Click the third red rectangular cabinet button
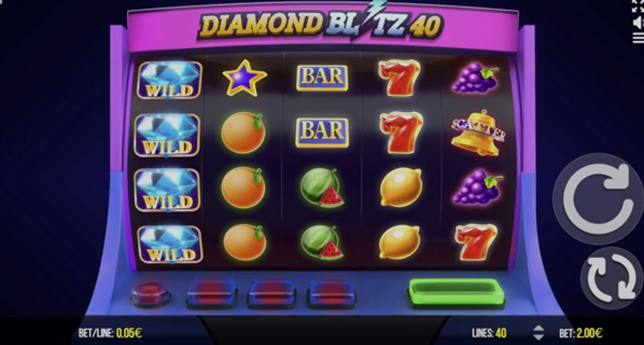 tap(332, 293)
